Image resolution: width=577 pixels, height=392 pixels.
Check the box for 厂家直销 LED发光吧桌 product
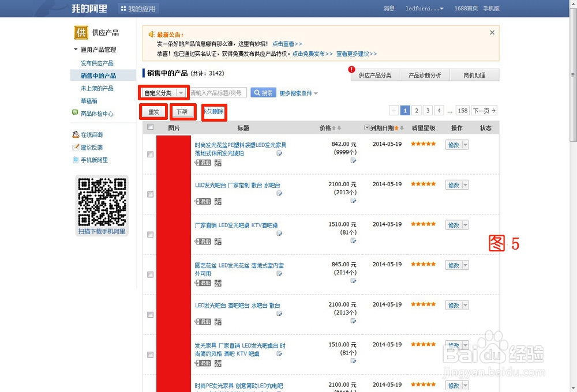[150, 235]
